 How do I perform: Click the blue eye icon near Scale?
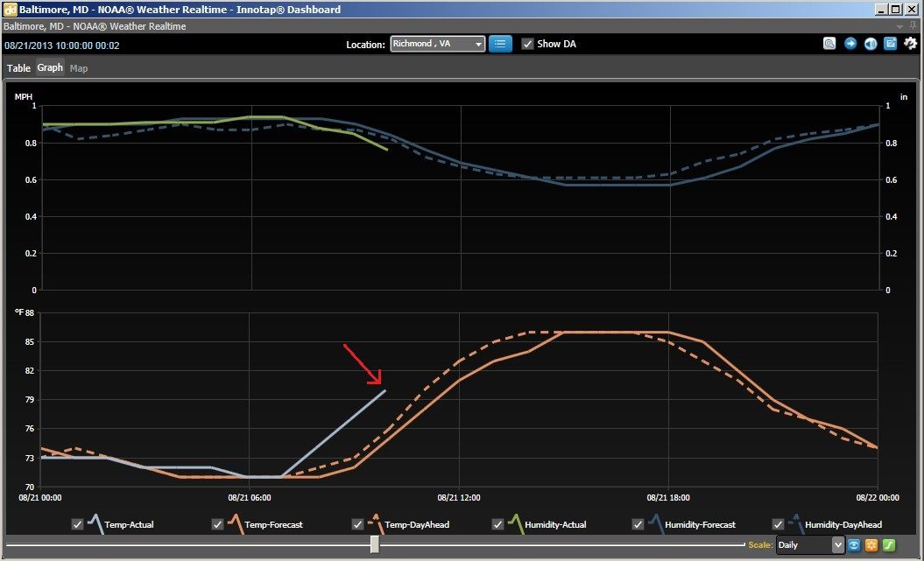(854, 545)
